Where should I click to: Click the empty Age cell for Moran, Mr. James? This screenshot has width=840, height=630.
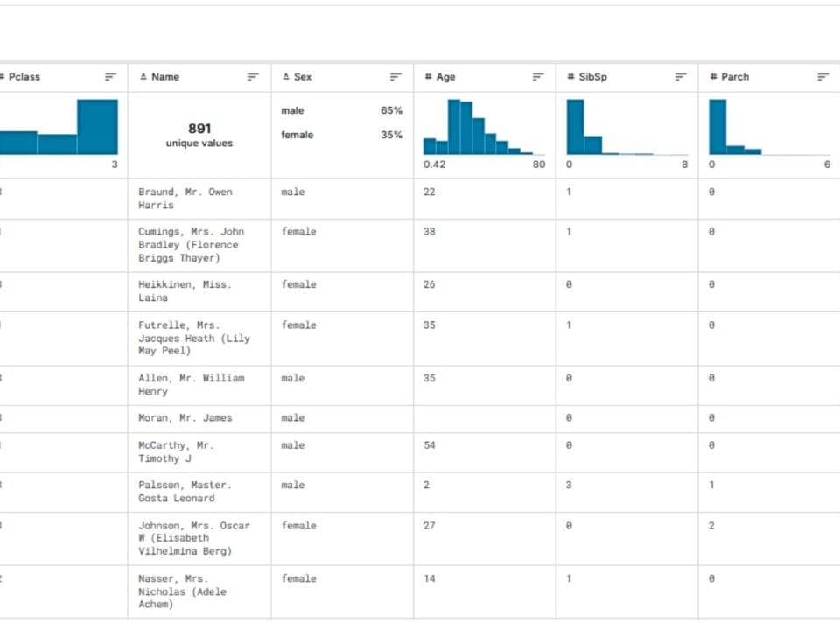[484, 418]
